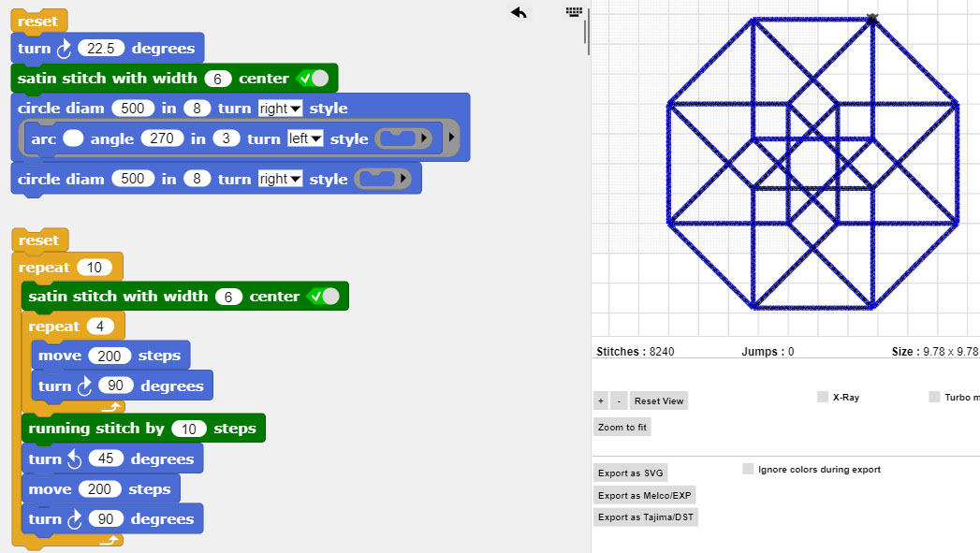Edit diam 500 in second circle block
The height and width of the screenshot is (553, 980).
(x=133, y=179)
